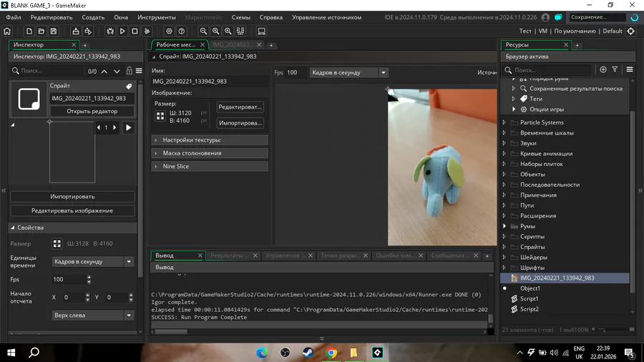Expand the 'Румы' folder
This screenshot has height=362, width=644.
coord(504,226)
